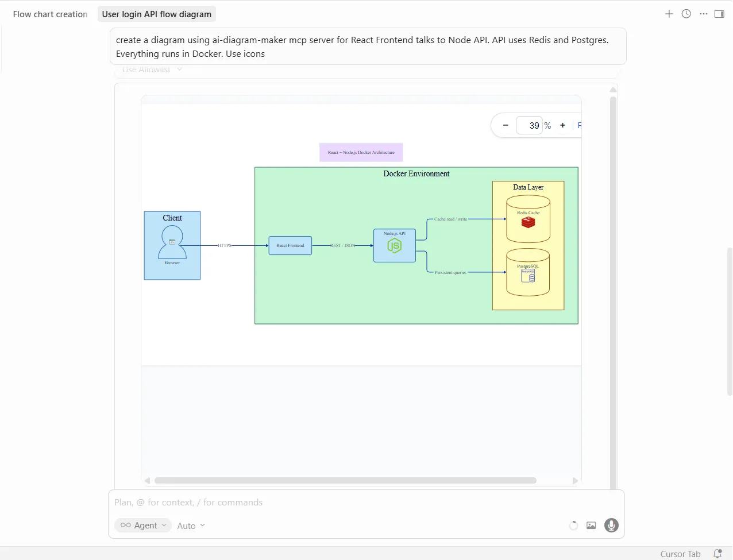733x560 pixels.
Task: Click the Cursor Tab status bar item
Action: (680, 553)
